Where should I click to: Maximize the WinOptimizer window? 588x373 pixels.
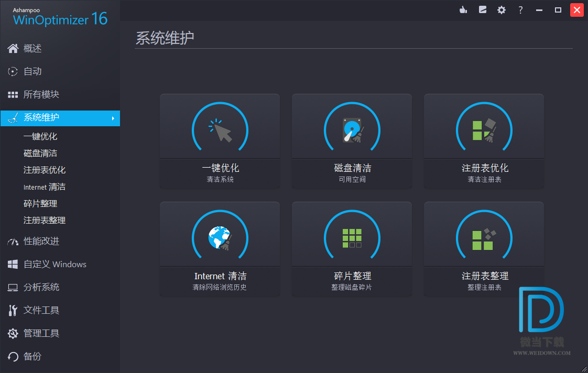coord(558,10)
